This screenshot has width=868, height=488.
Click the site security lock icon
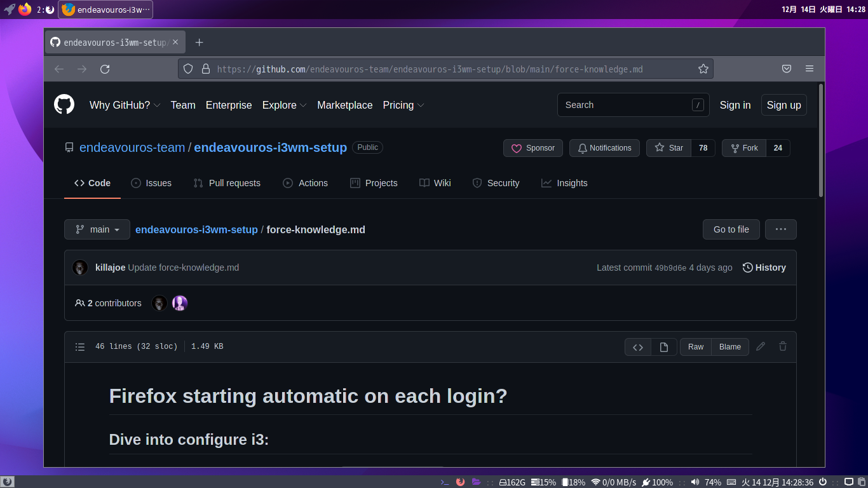tap(205, 69)
